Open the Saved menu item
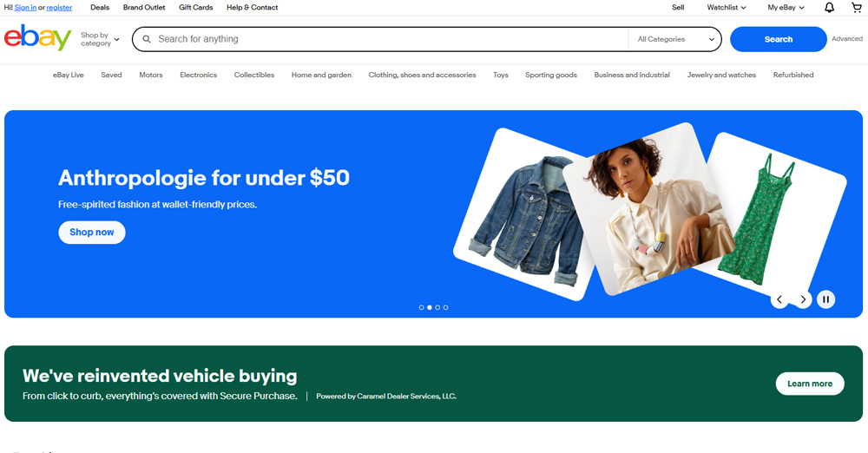The height and width of the screenshot is (453, 868). 111,75
